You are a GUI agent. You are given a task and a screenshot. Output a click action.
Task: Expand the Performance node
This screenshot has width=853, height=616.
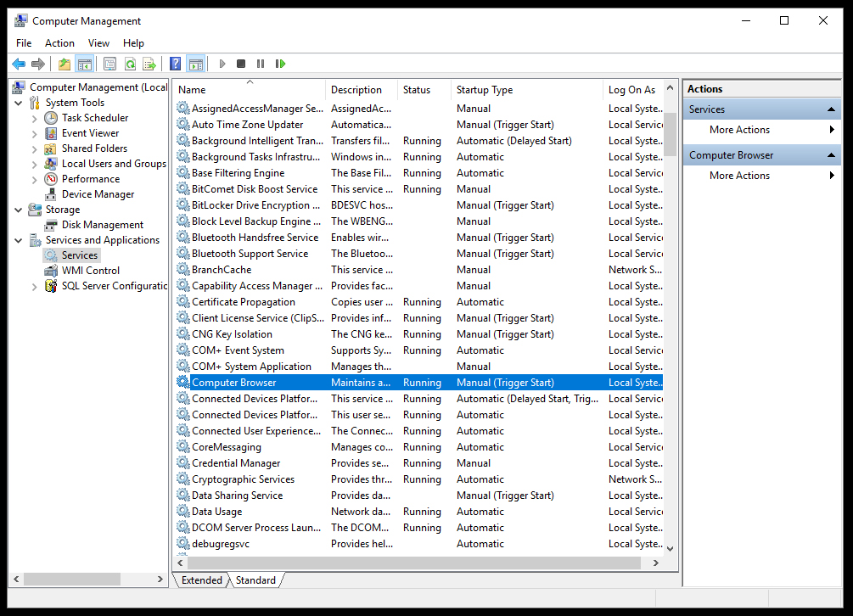34,179
